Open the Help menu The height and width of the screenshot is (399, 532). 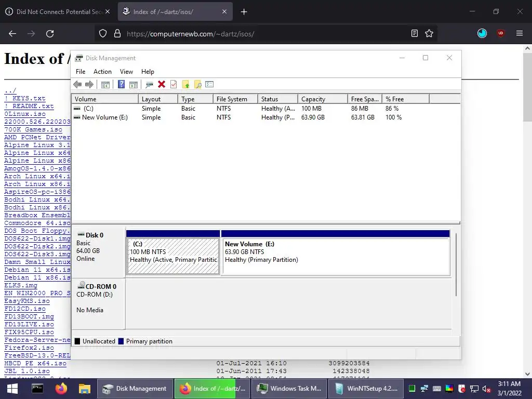pos(148,72)
